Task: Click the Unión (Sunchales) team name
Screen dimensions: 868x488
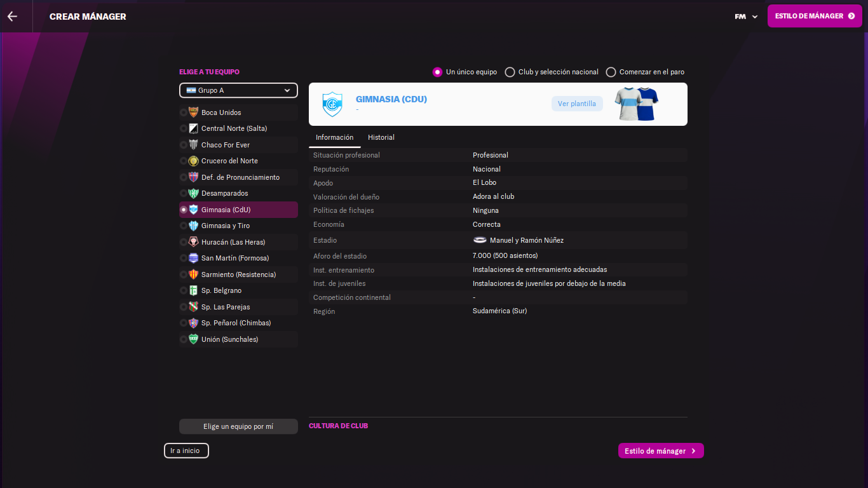Action: 229,339
